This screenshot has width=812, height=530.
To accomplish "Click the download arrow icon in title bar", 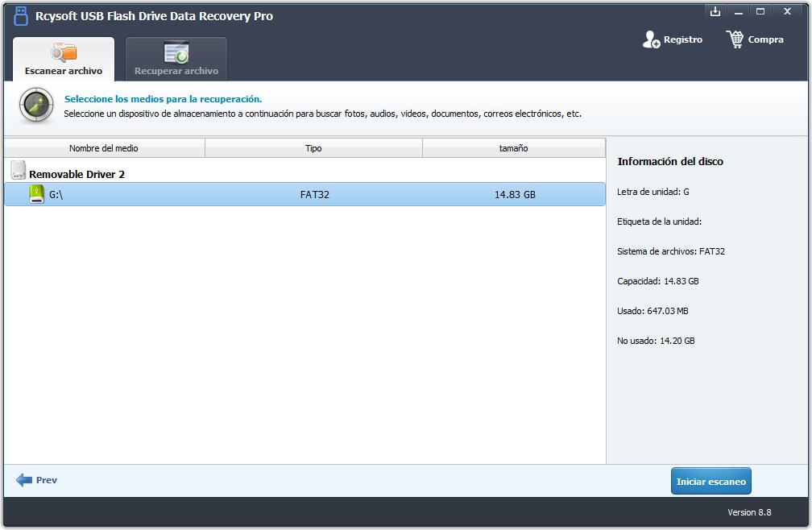I will pyautogui.click(x=715, y=12).
